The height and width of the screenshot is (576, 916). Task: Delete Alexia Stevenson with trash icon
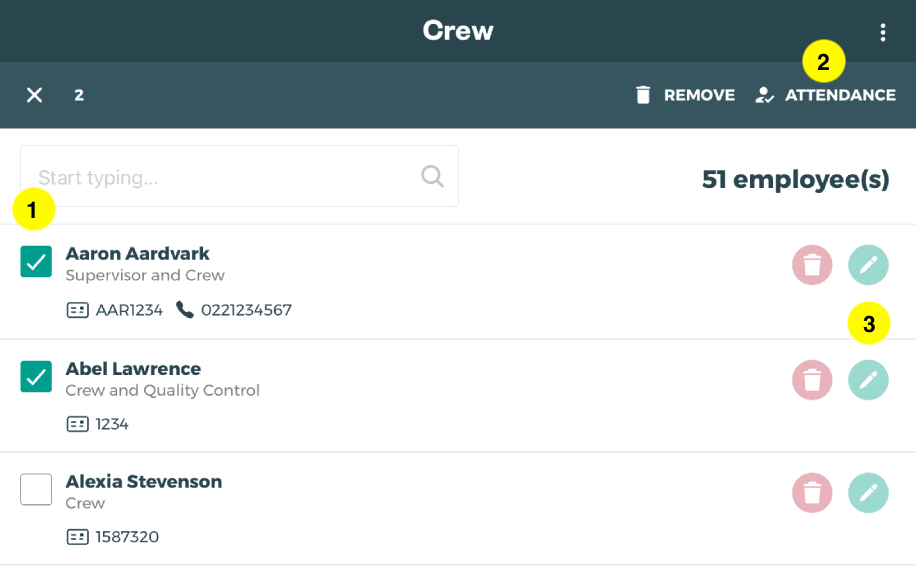pyautogui.click(x=812, y=493)
